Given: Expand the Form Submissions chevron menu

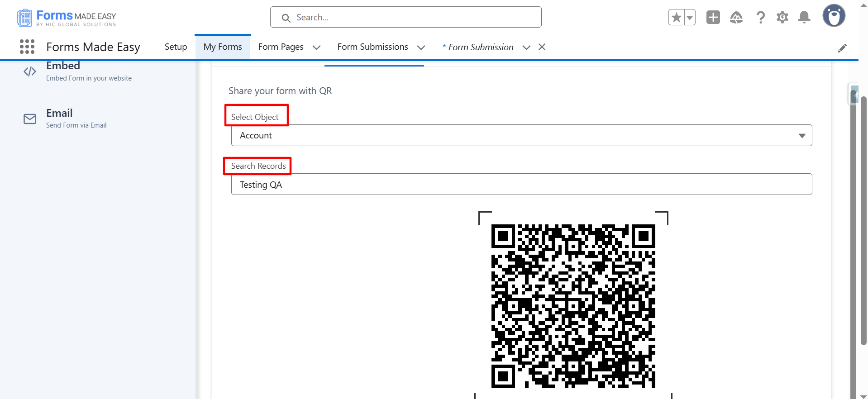Looking at the screenshot, I should coord(421,47).
